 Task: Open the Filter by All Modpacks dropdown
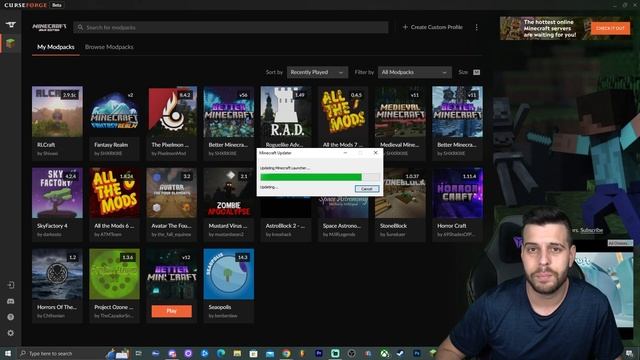click(x=415, y=72)
